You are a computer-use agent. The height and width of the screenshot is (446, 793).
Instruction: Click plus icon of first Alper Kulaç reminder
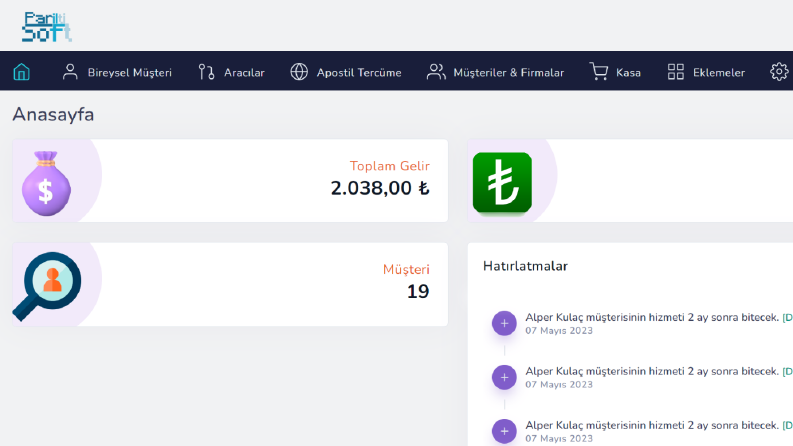pos(504,323)
